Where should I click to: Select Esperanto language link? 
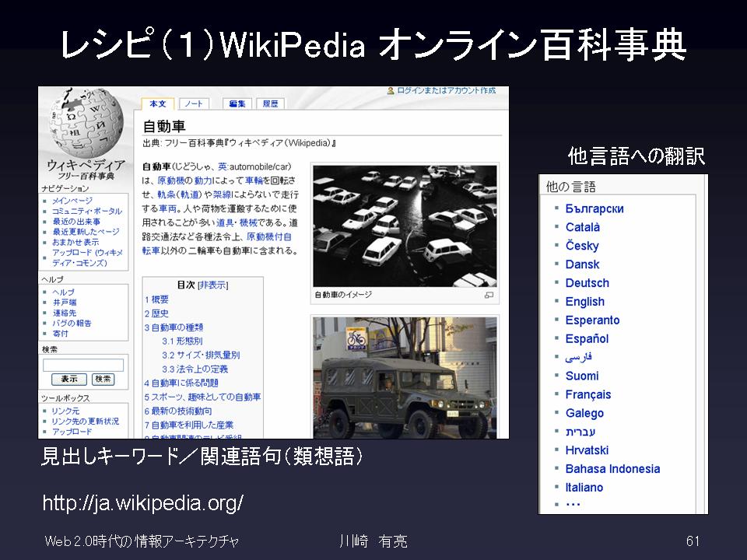pos(592,320)
